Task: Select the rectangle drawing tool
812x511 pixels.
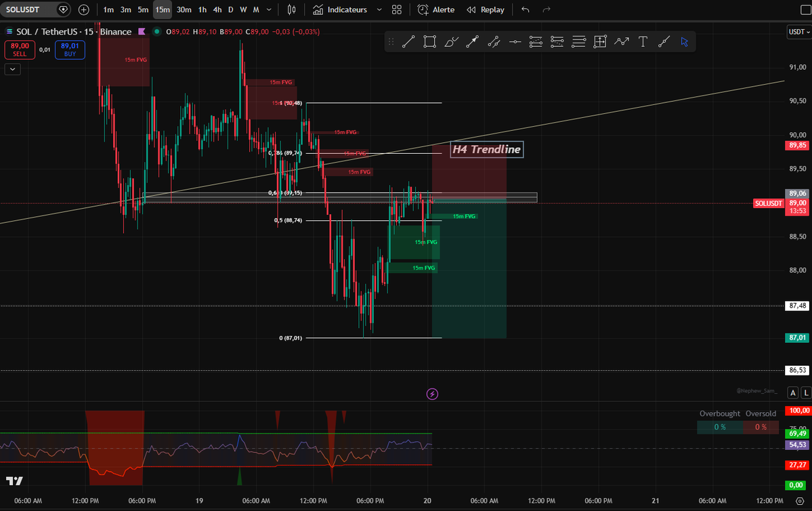Action: point(430,42)
